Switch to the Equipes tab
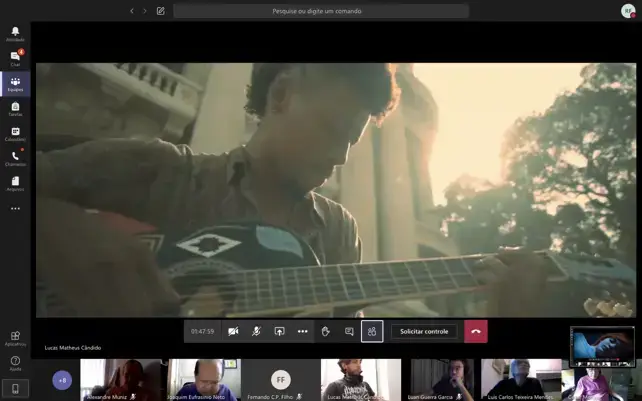The width and height of the screenshot is (642, 401). [x=15, y=83]
